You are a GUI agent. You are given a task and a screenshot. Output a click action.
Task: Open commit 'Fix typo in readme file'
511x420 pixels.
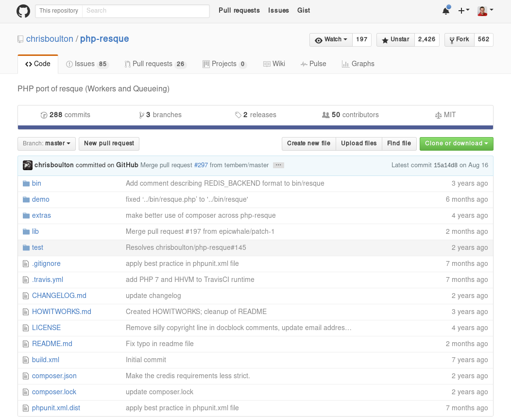(160, 344)
